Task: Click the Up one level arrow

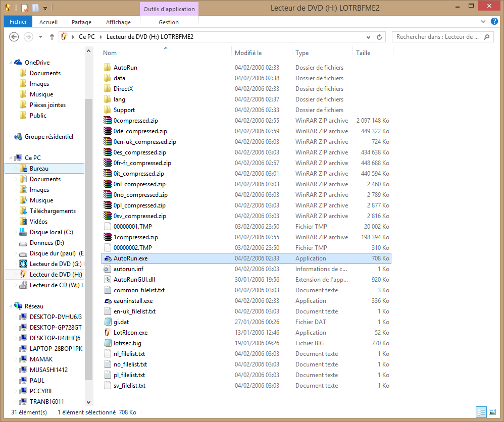Action: (52, 37)
